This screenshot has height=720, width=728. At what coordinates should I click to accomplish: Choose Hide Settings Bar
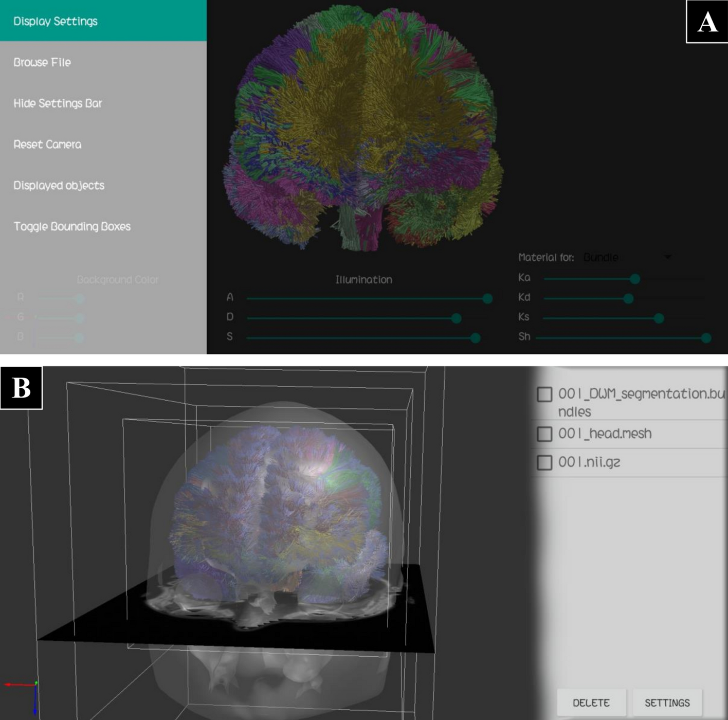tap(103, 103)
